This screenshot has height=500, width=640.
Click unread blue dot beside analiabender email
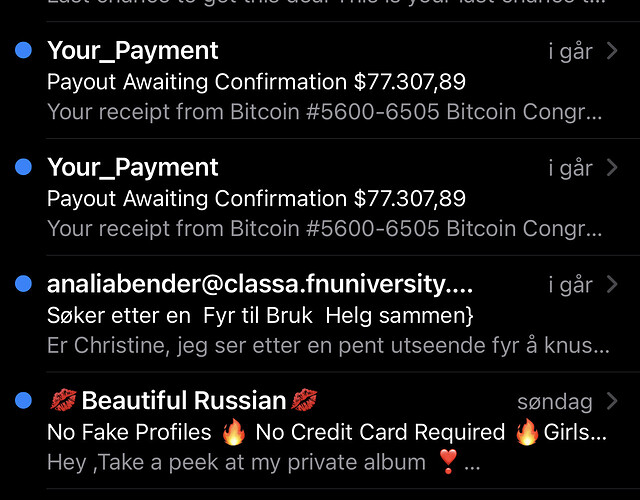pyautogui.click(x=23, y=284)
